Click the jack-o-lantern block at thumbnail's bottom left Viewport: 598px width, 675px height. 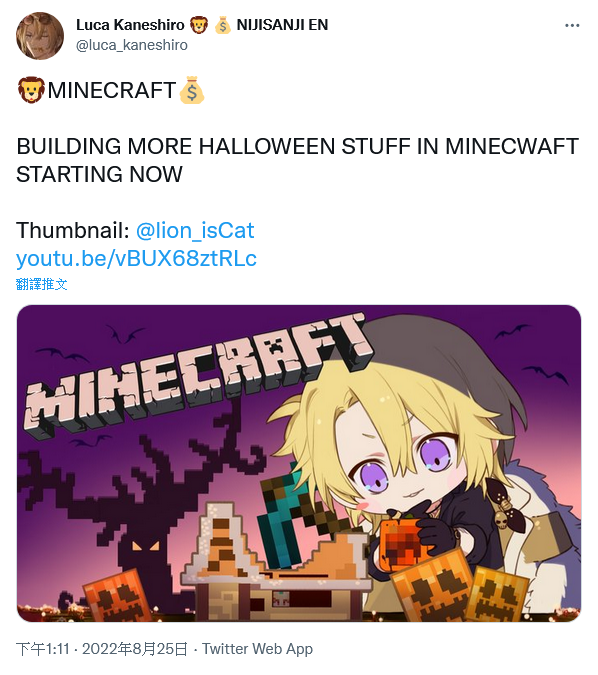tap(117, 596)
